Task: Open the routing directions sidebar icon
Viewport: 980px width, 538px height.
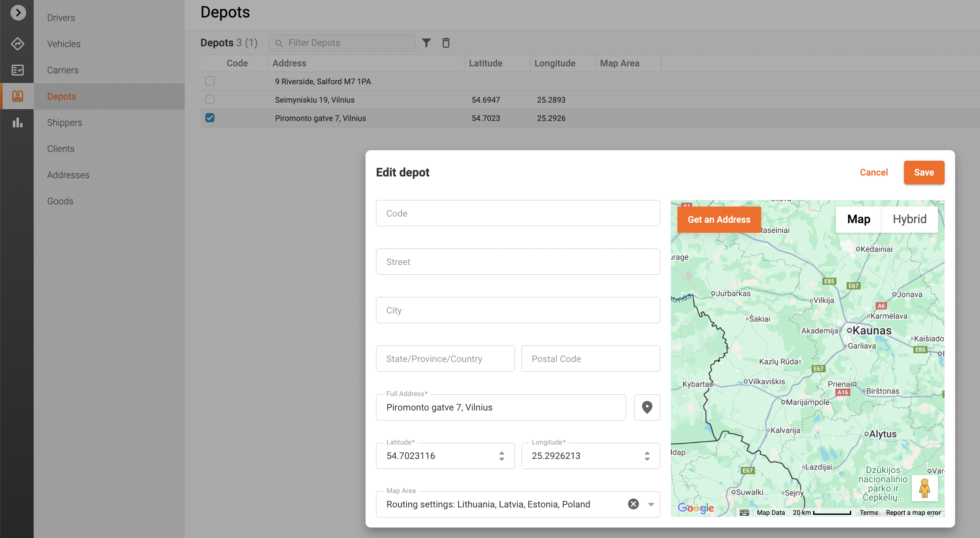Action: 17,44
